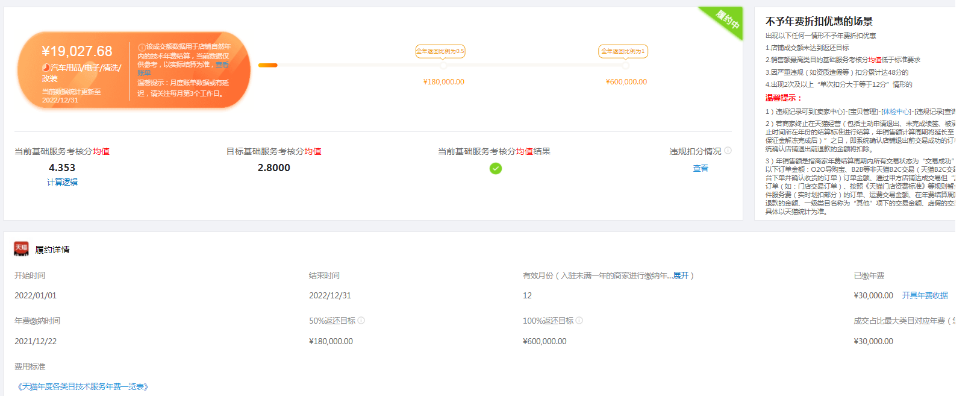The width and height of the screenshot is (980, 396).
Task: Open 体检中心 link in tips
Action: pyautogui.click(x=896, y=112)
